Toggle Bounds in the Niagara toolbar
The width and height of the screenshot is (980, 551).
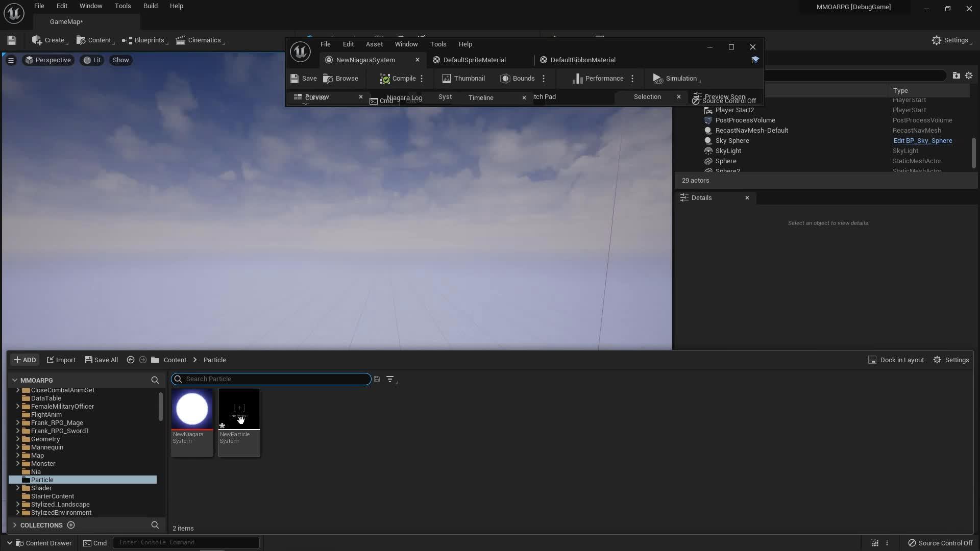coord(518,79)
